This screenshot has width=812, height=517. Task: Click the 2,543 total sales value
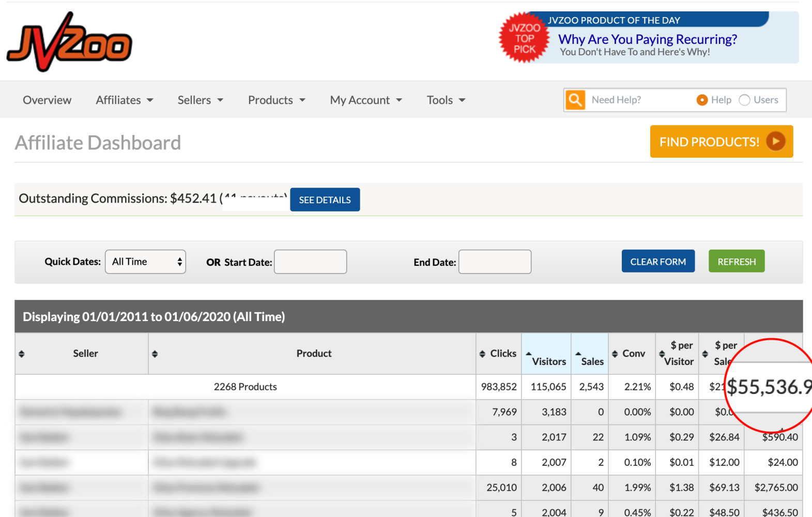click(x=591, y=387)
